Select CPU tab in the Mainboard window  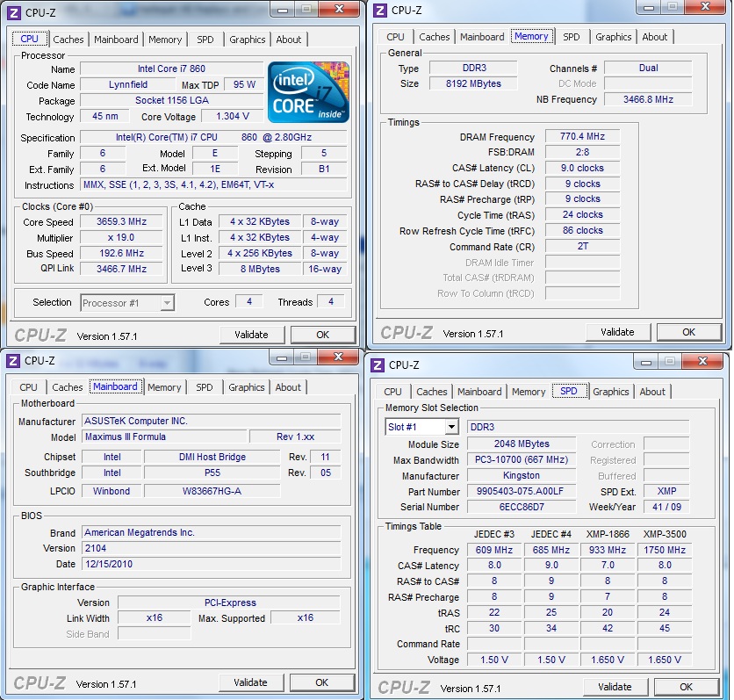pos(28,387)
